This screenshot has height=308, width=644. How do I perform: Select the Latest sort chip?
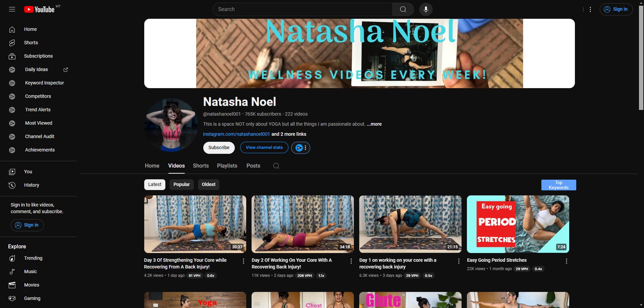(155, 185)
